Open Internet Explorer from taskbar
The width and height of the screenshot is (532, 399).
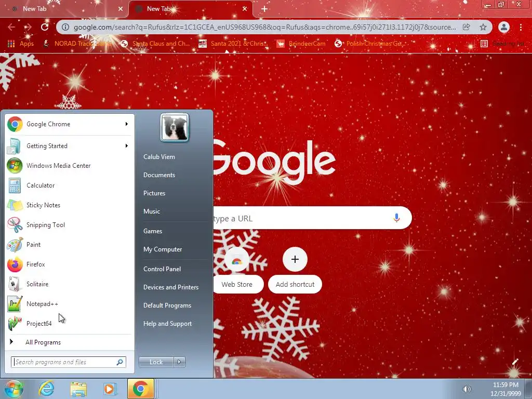pyautogui.click(x=46, y=389)
